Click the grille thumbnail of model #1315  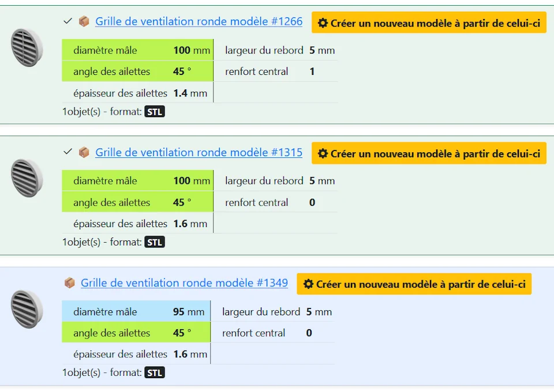(27, 178)
